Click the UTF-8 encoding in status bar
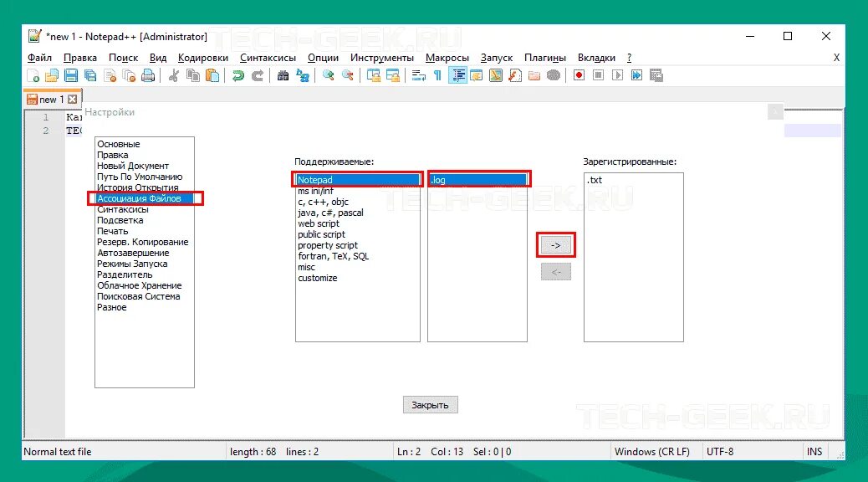 click(720, 452)
